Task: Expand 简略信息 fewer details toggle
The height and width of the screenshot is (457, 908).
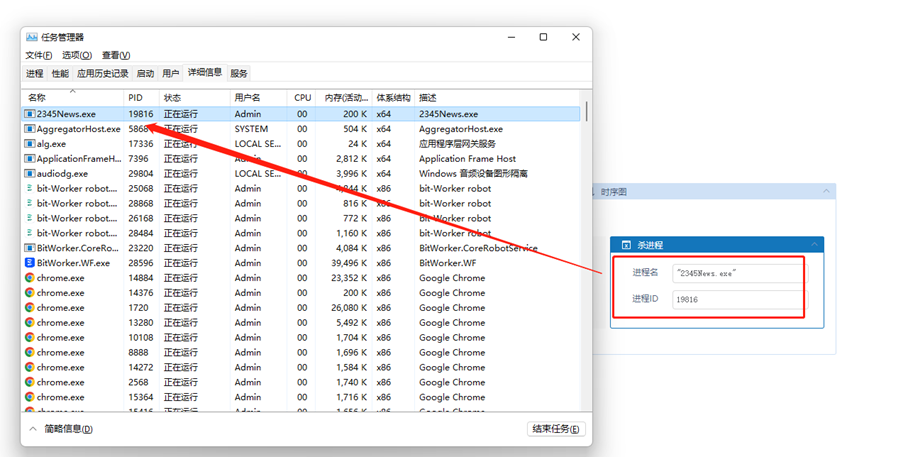Action: 33,429
